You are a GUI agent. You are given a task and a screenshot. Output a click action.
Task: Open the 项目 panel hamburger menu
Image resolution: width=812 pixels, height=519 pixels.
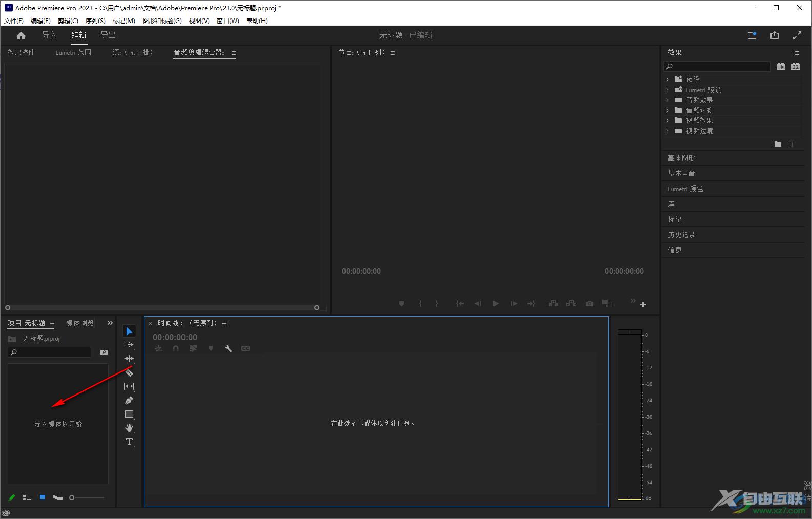click(52, 323)
